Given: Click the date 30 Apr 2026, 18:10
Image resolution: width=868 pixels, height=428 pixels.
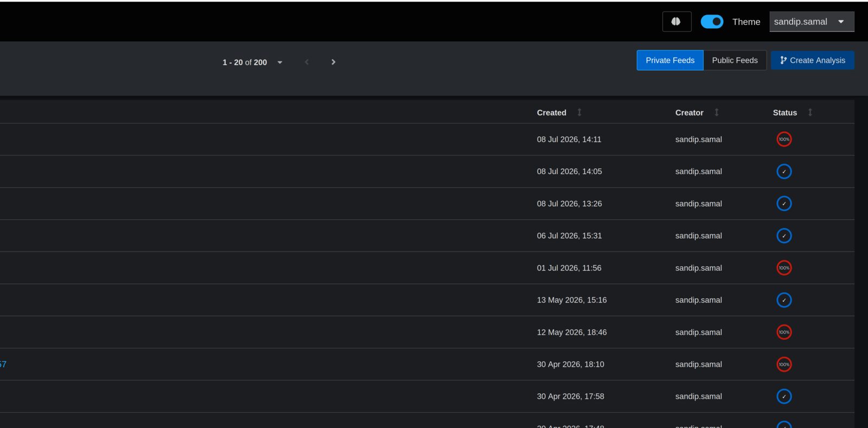Looking at the screenshot, I should (x=571, y=365).
